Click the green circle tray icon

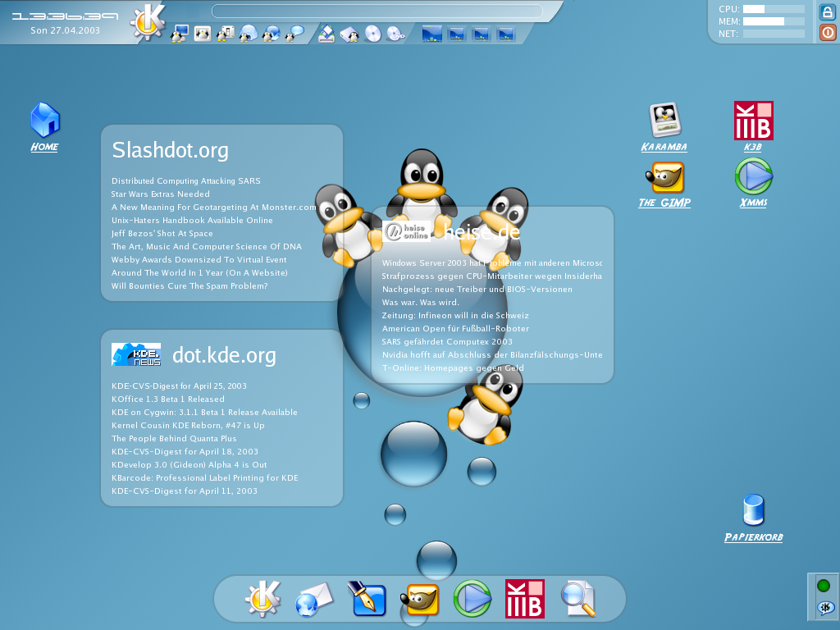point(824,586)
